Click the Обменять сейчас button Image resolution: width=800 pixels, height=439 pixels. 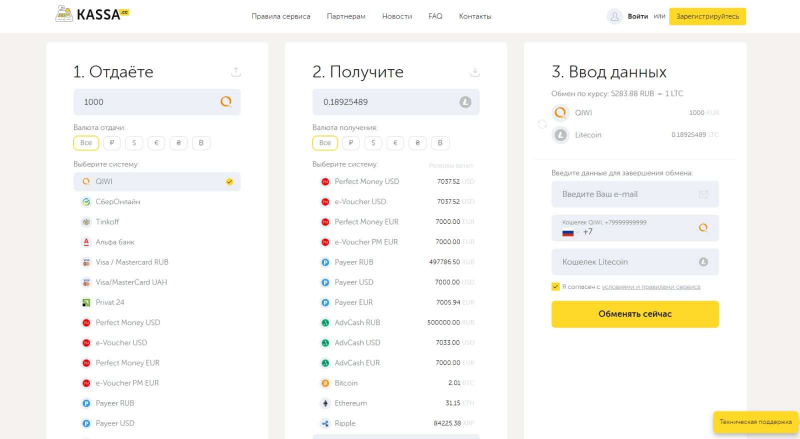pos(635,314)
